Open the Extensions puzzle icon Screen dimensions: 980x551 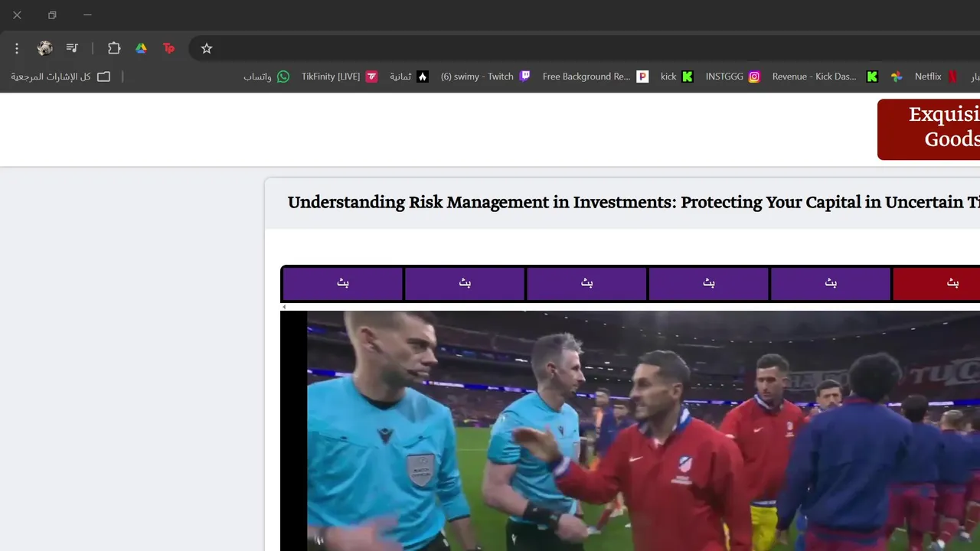[114, 48]
